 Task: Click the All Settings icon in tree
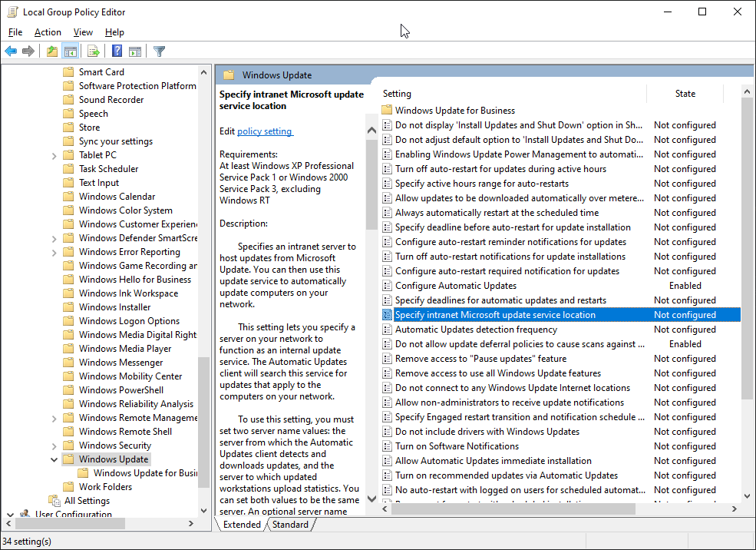pos(54,501)
